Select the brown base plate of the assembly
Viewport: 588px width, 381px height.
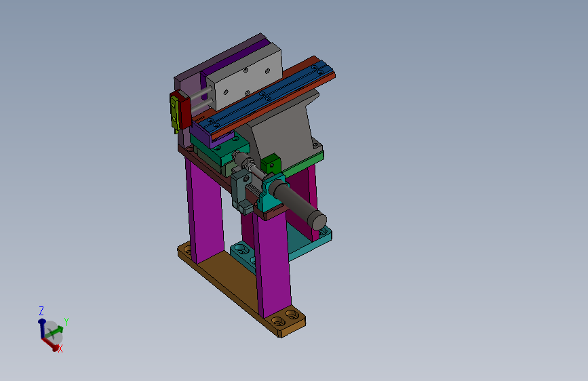[x=233, y=281]
